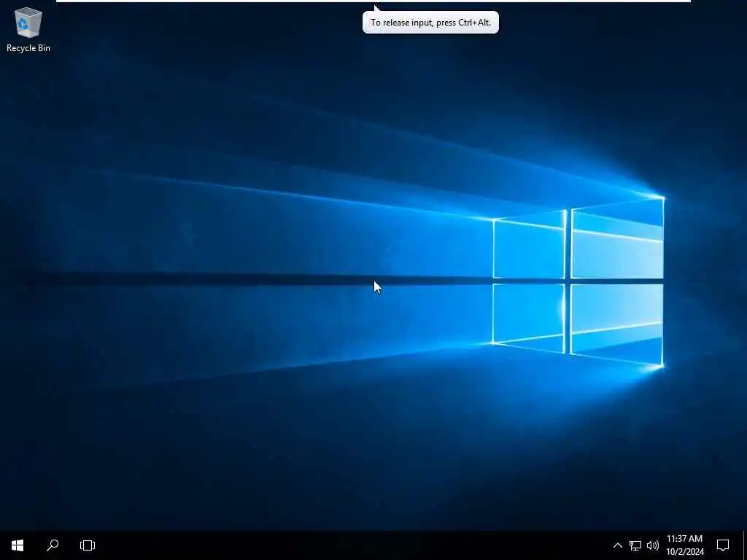Open the clock showing 11:37 AM

(x=684, y=545)
